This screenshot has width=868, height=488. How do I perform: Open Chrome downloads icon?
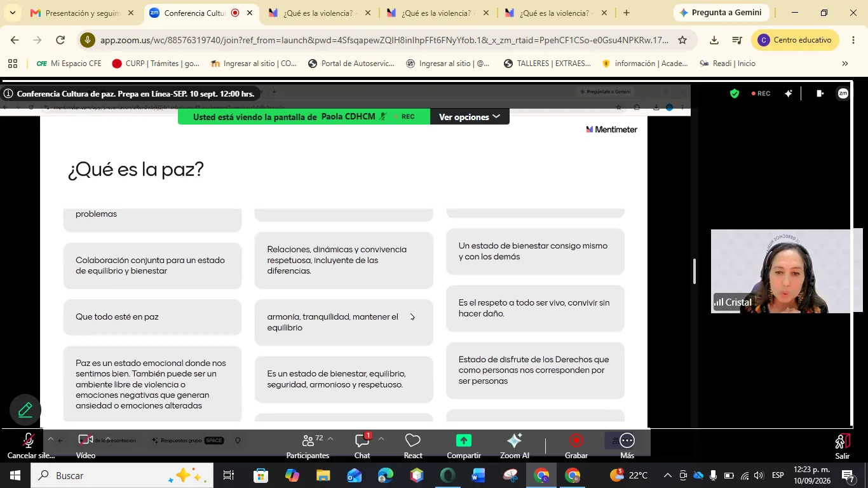[714, 40]
